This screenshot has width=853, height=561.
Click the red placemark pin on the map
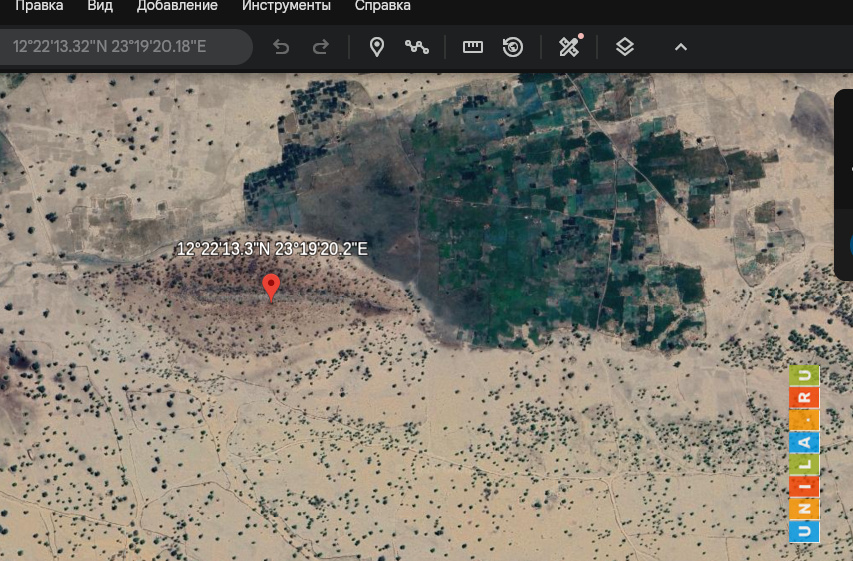(x=270, y=286)
